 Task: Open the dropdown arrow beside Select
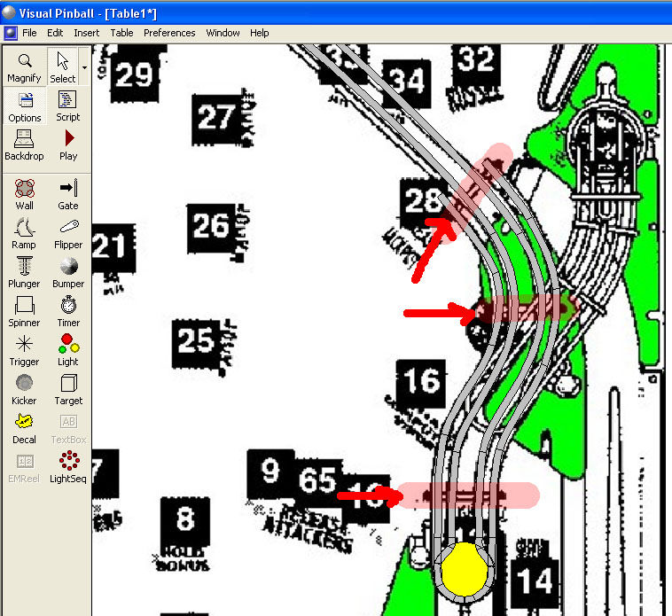point(84,67)
